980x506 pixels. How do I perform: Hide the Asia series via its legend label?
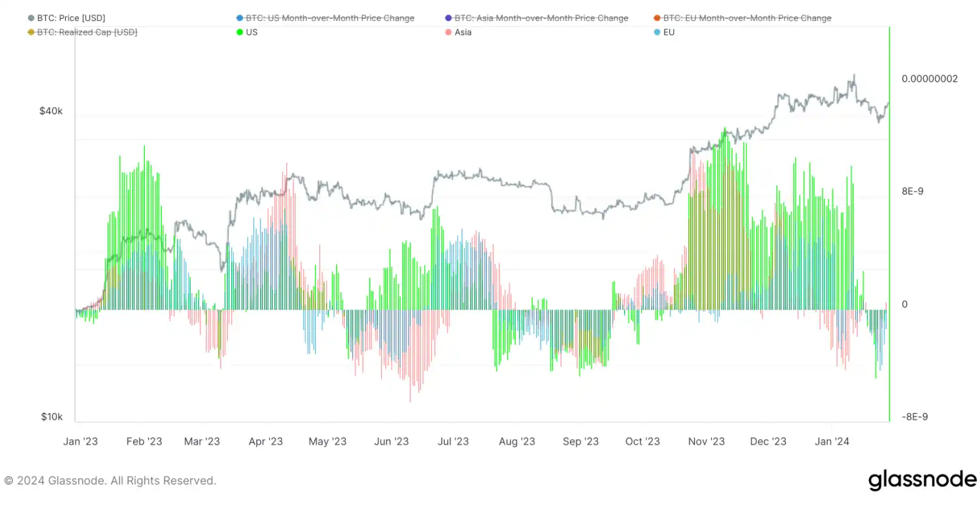pyautogui.click(x=463, y=32)
